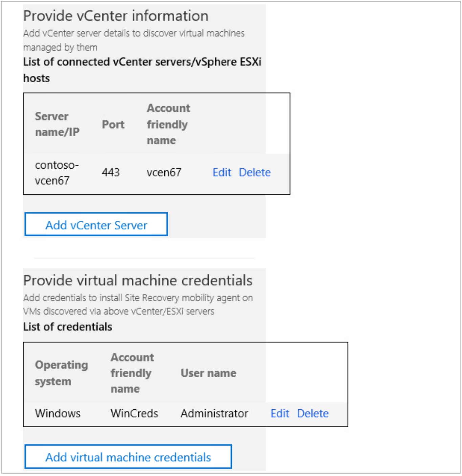The width and height of the screenshot is (462, 476).
Task: Edit the contoso-vcen67 server entry
Action: coord(222,172)
